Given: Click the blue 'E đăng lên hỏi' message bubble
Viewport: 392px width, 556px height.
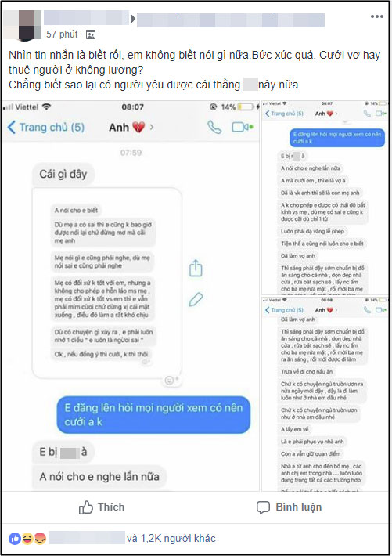Looking at the screenshot, I should pyautogui.click(x=153, y=414).
